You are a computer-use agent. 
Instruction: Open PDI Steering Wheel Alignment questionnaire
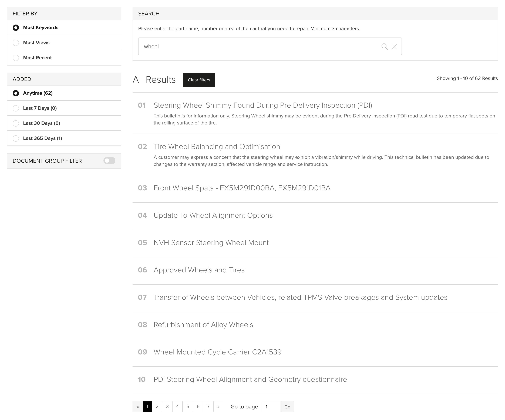[x=250, y=380]
